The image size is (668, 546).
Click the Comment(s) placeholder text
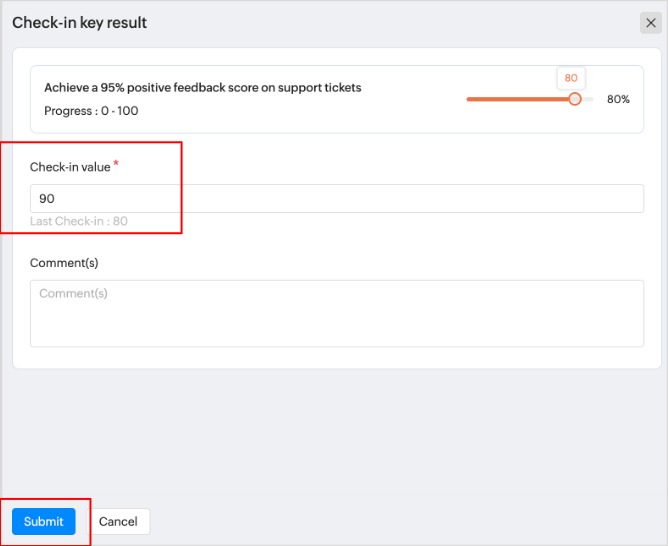[74, 294]
